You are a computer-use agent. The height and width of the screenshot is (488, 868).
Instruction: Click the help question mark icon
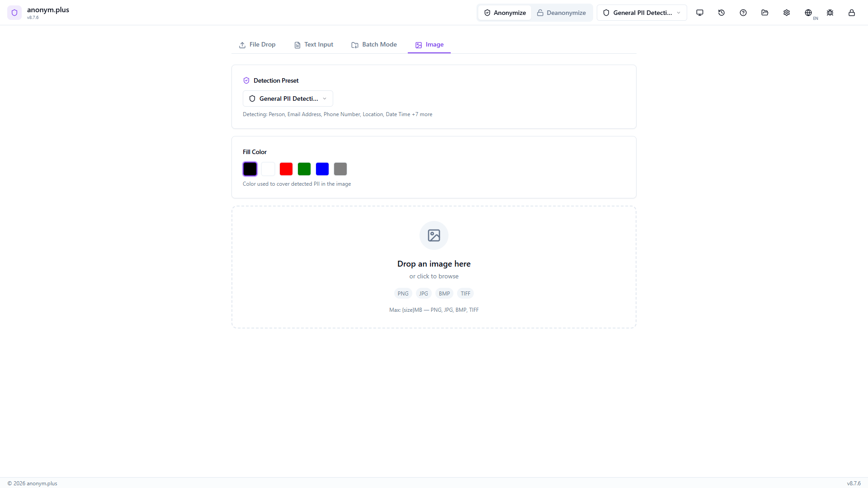[x=743, y=13]
